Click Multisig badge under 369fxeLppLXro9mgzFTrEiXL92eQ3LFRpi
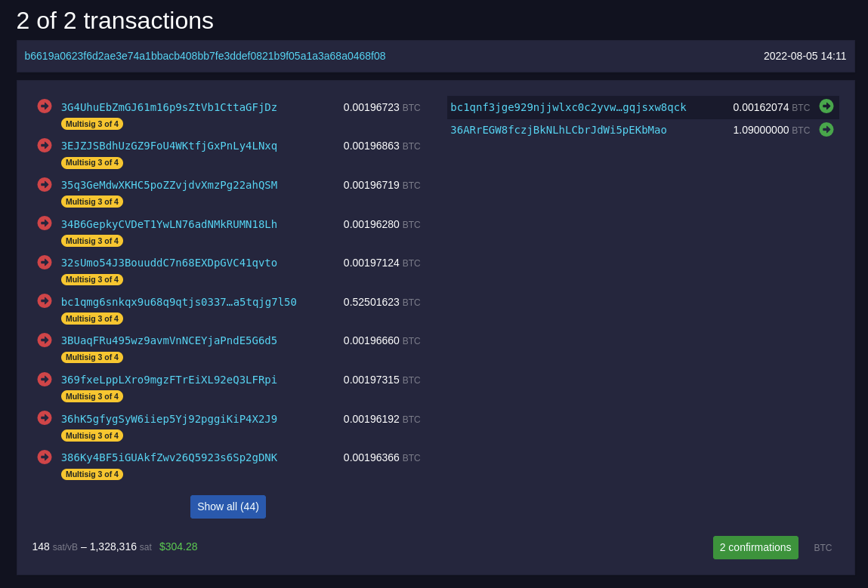 (92, 396)
